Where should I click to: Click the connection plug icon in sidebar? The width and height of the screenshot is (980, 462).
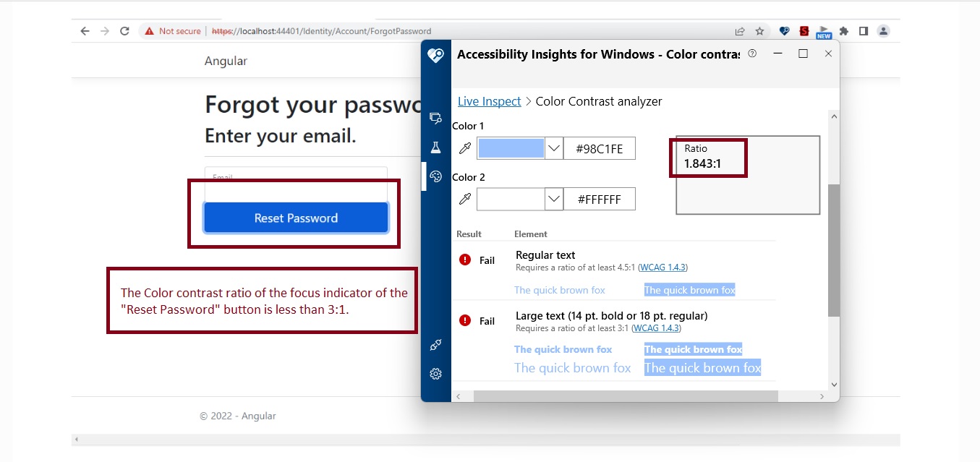coord(435,345)
